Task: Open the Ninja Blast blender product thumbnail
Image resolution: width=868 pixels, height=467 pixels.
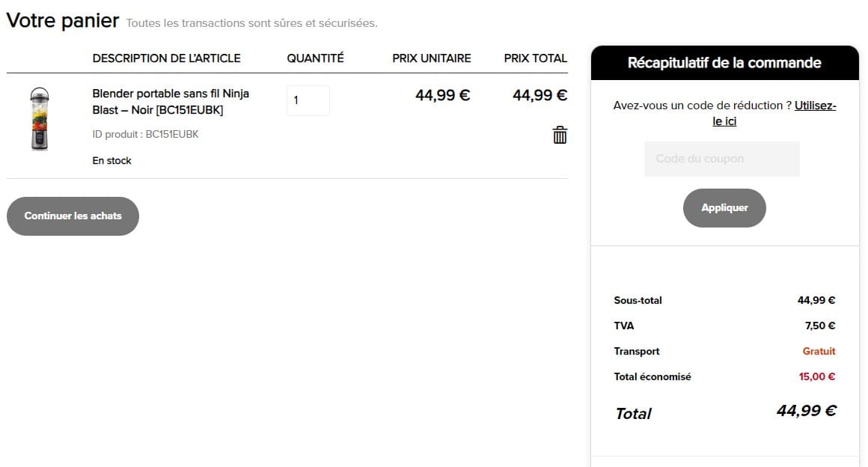Action: (x=40, y=119)
